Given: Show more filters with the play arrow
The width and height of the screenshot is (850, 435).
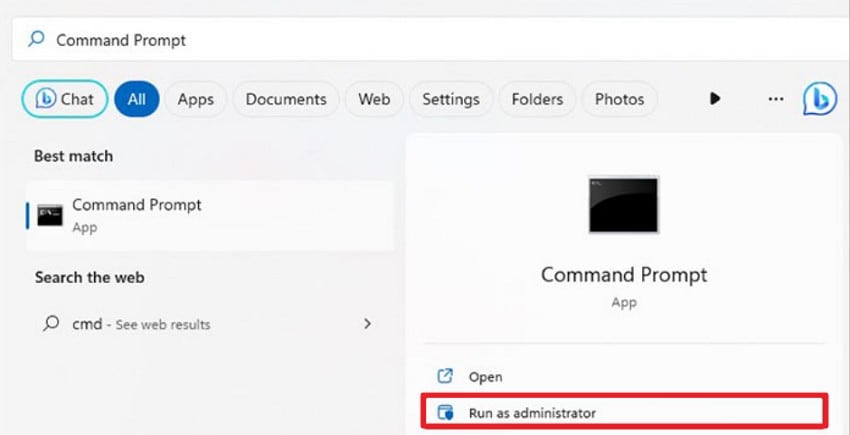Looking at the screenshot, I should pos(715,99).
